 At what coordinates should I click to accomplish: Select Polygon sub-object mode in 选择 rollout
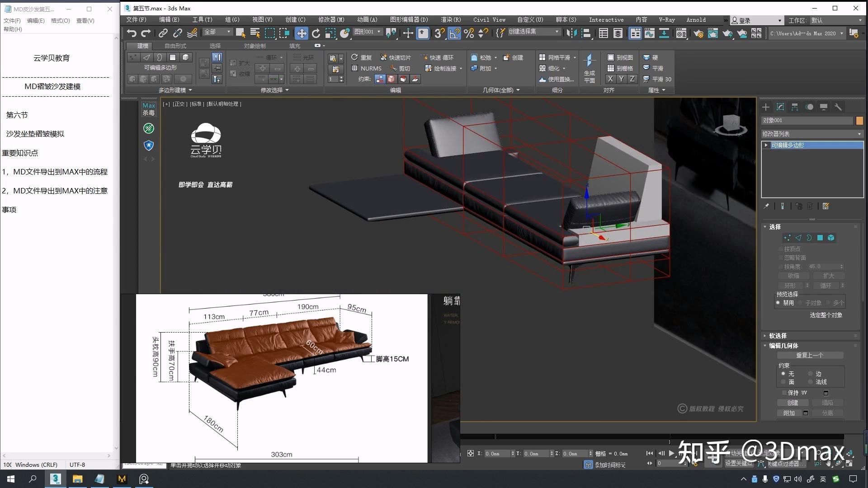click(821, 238)
